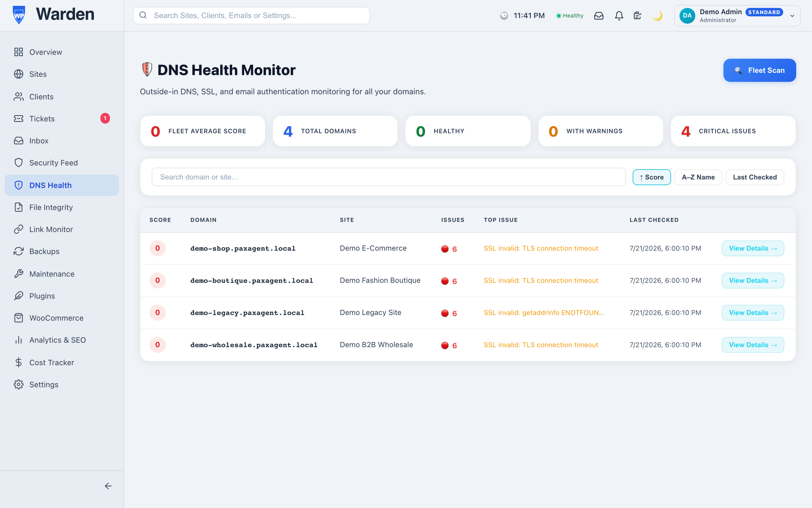This screenshot has height=508, width=812.
Task: Click the DNS Health Monitor title shield icon
Action: [x=147, y=69]
